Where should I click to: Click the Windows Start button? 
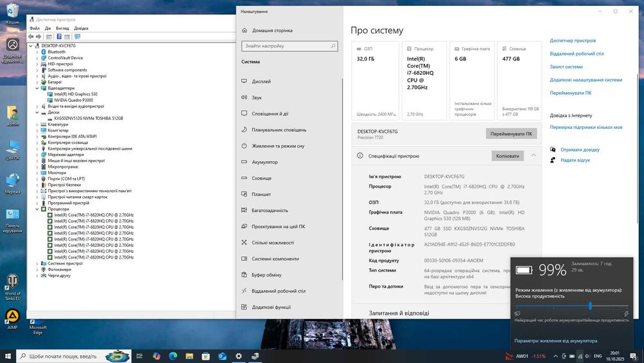point(8,356)
